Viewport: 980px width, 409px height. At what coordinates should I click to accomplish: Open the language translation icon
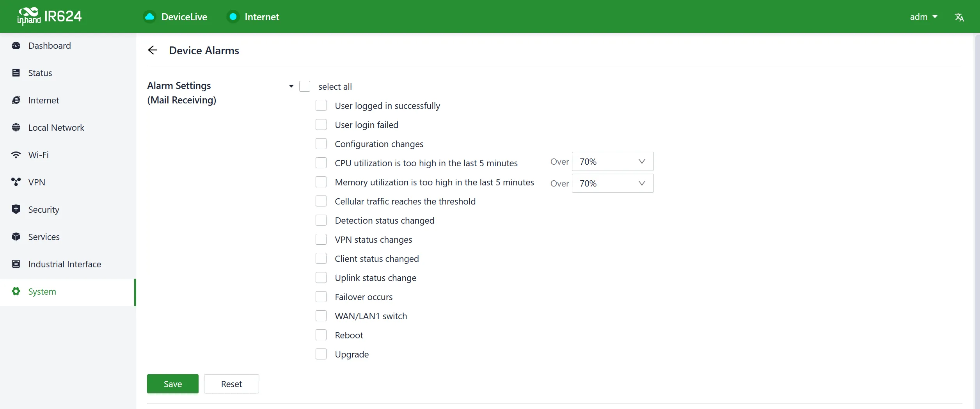(959, 17)
